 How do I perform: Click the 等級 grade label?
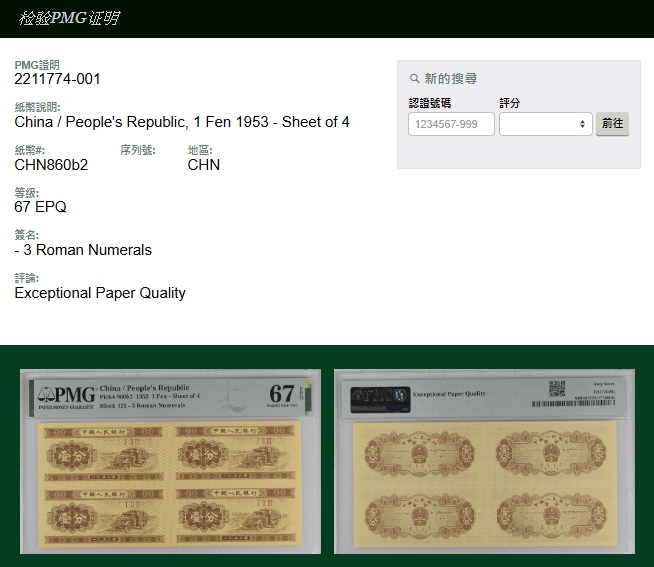click(x=26, y=193)
